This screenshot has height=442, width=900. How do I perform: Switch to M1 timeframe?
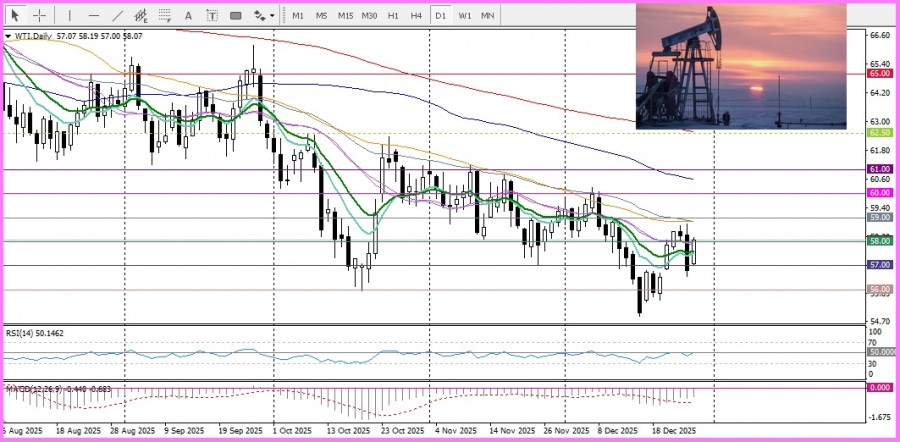tap(298, 16)
